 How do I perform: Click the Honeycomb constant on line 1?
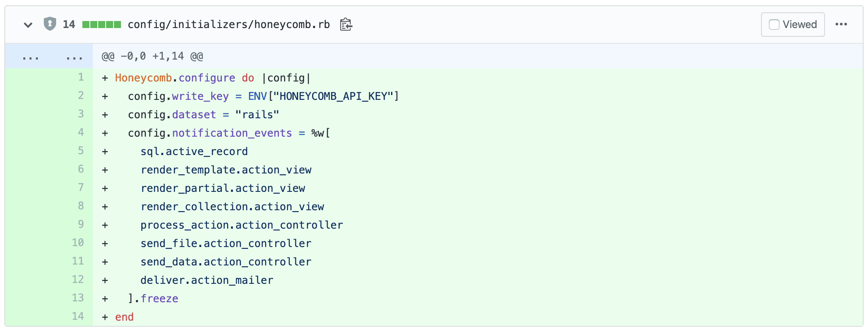point(143,78)
